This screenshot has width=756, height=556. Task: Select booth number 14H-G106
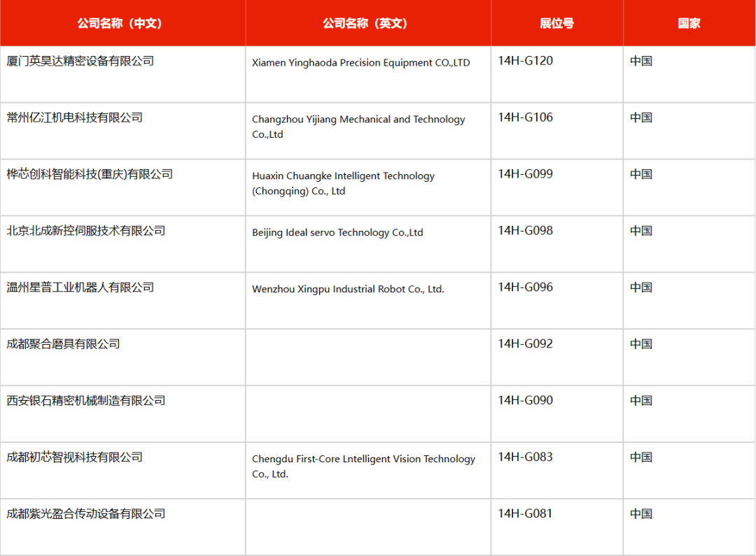[526, 117]
